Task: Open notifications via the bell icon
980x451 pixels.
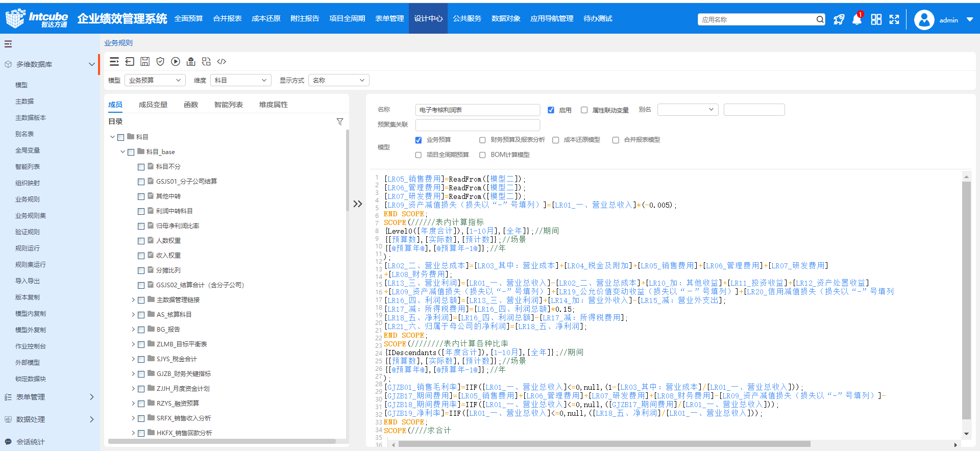Action: (x=857, y=20)
